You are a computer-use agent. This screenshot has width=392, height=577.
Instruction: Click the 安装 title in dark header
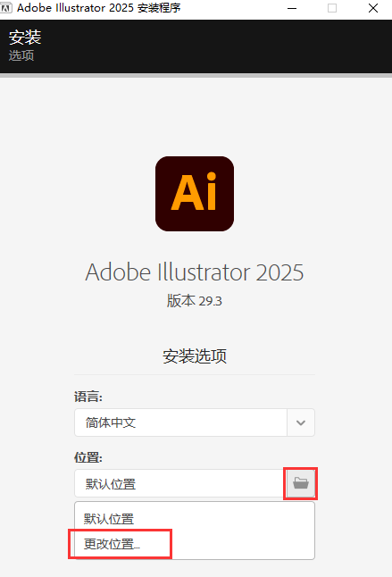[25, 38]
